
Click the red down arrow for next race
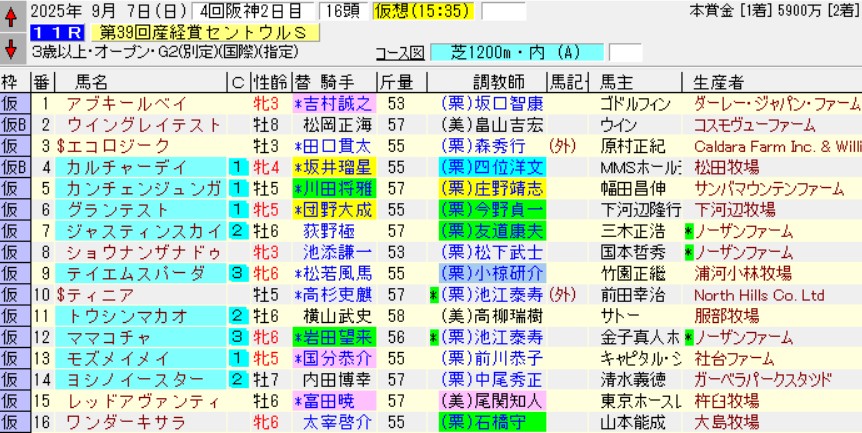(x=10, y=48)
